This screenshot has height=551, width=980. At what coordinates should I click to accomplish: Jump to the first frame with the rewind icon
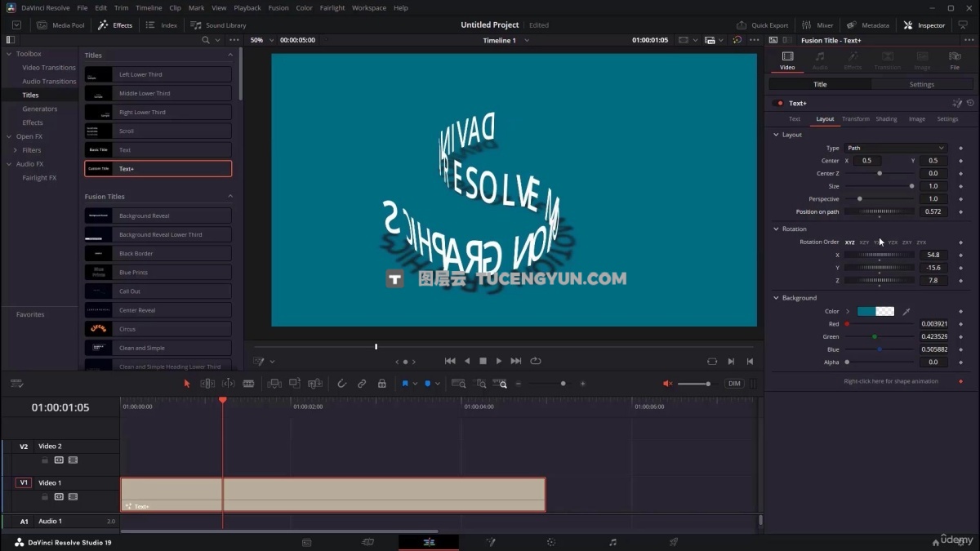tap(450, 361)
